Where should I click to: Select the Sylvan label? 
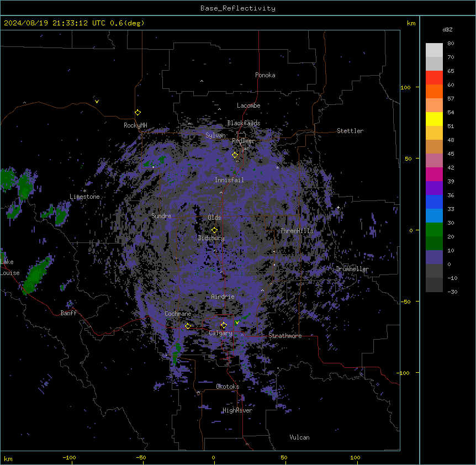215,135
